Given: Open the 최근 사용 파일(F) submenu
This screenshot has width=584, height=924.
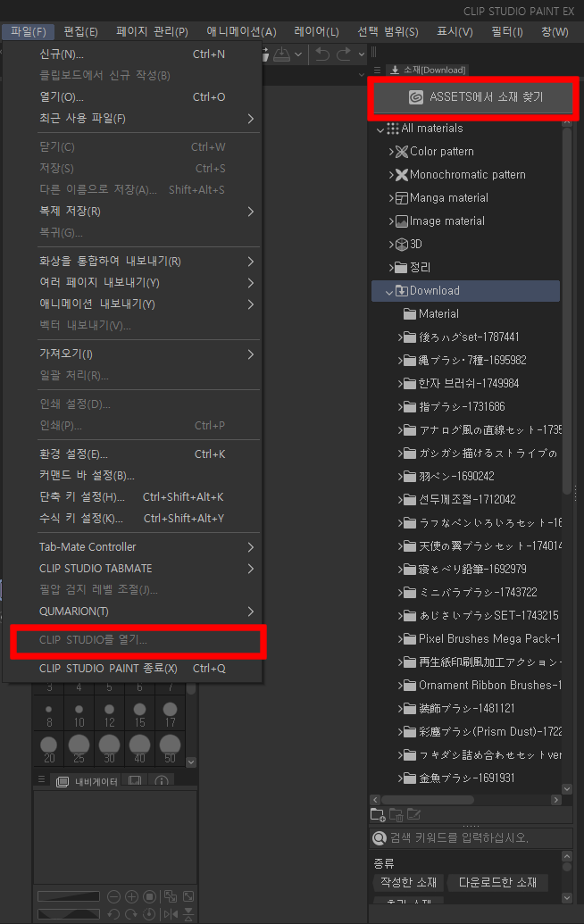Looking at the screenshot, I should click(132, 119).
